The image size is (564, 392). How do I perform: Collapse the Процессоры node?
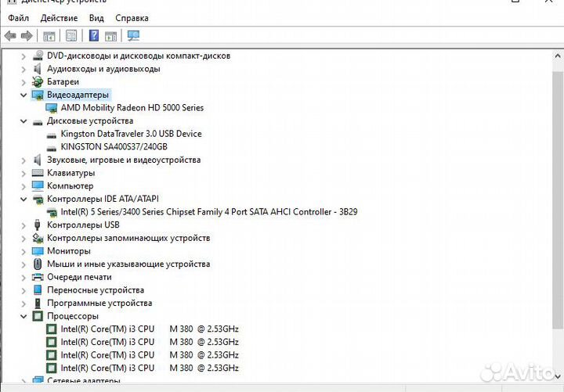[x=23, y=317]
